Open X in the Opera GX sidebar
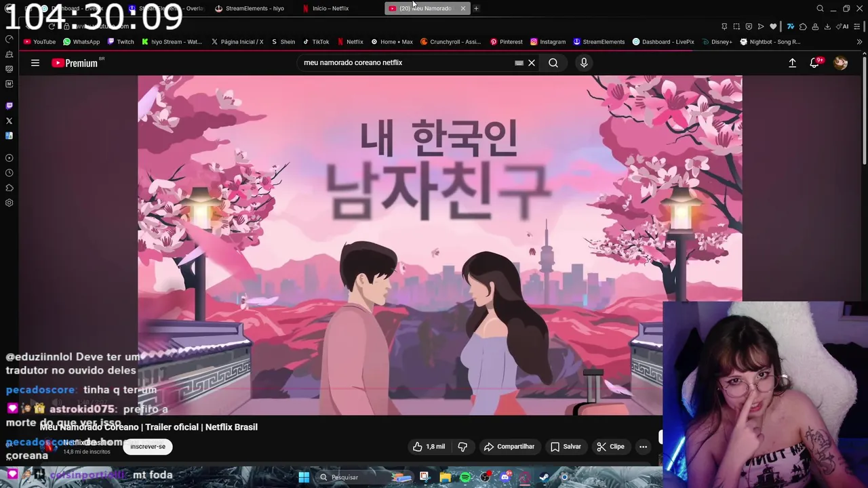The image size is (868, 488). click(9, 121)
